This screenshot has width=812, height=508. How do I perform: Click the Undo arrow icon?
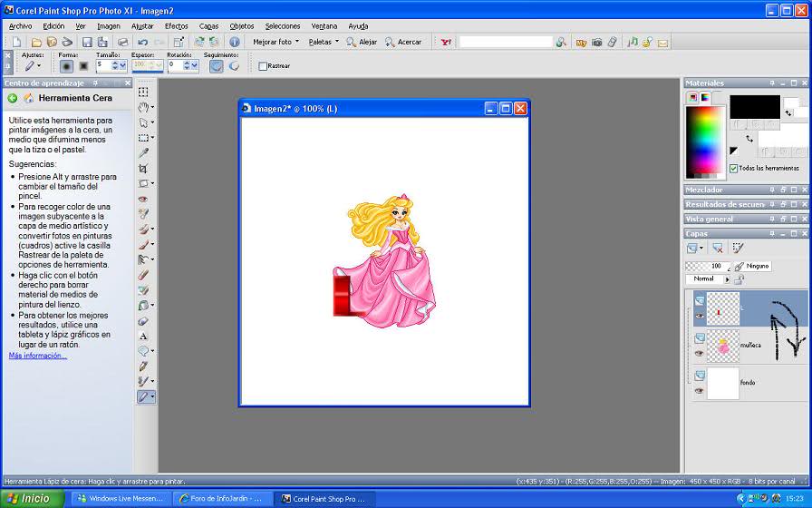pos(142,42)
